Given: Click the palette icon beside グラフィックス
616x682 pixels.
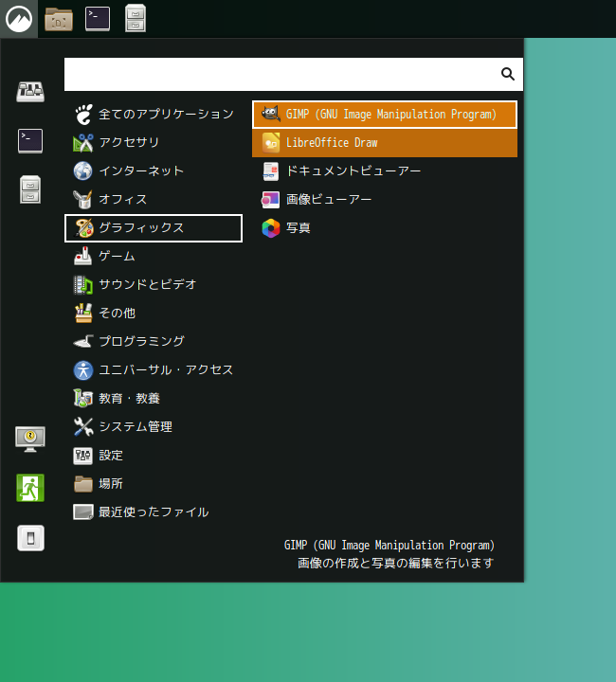Looking at the screenshot, I should [x=83, y=228].
